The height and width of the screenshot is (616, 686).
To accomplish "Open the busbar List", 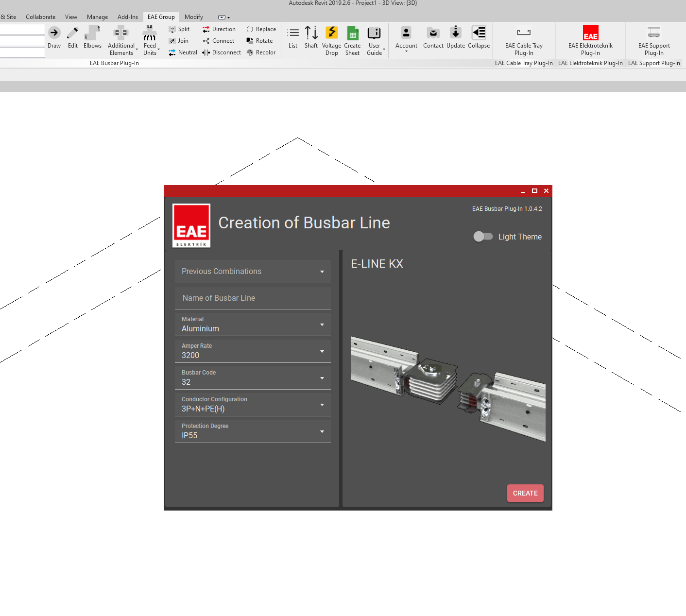I will 293,37.
